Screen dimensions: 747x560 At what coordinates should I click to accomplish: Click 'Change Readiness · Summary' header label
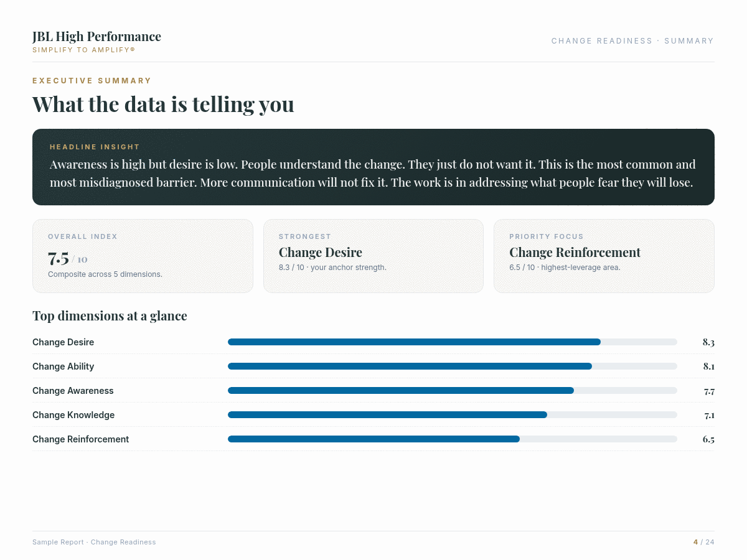(x=632, y=41)
